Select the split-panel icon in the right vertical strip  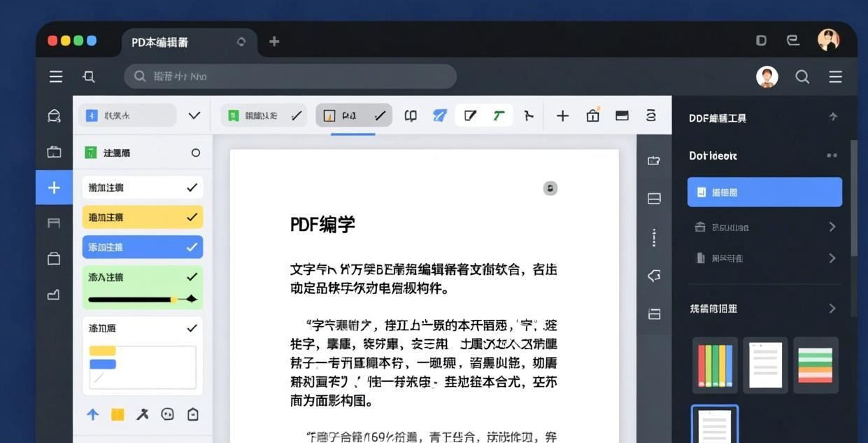point(654,199)
